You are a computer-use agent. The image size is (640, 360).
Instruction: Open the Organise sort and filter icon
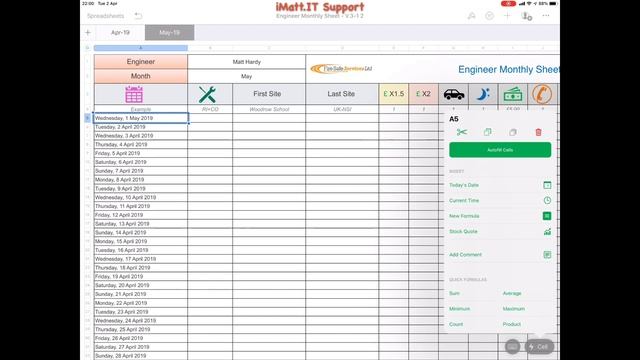489,16
